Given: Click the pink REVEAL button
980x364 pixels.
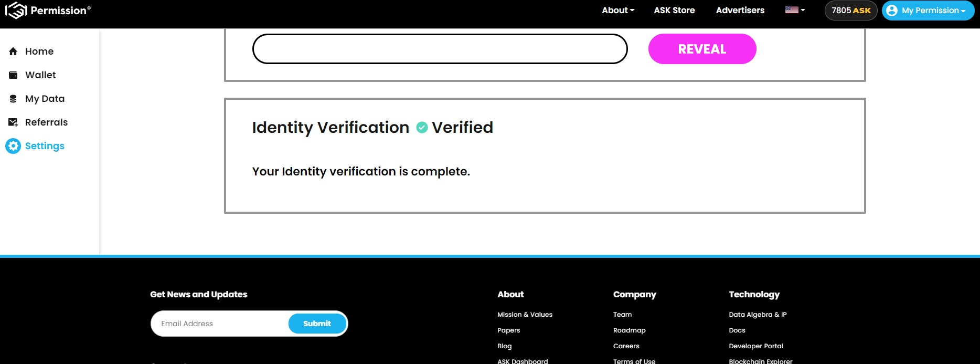Looking at the screenshot, I should [x=702, y=49].
